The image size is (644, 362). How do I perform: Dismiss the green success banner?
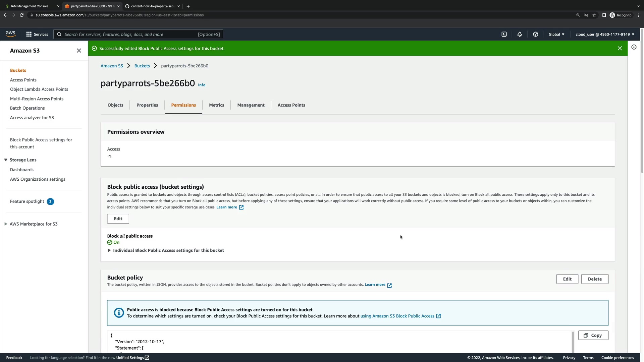click(x=620, y=48)
